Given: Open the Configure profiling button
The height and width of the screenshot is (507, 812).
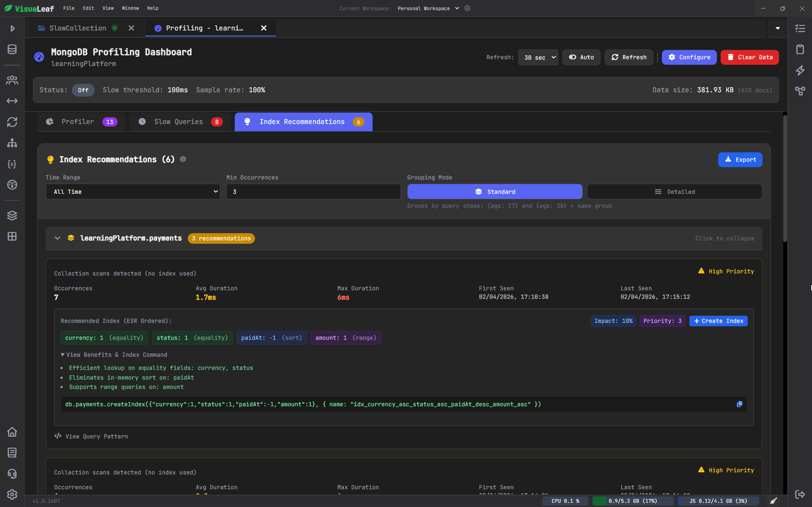Looking at the screenshot, I should tap(689, 57).
